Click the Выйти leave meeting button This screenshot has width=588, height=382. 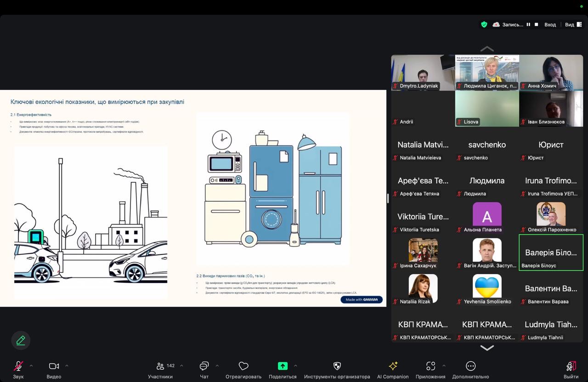click(571, 366)
